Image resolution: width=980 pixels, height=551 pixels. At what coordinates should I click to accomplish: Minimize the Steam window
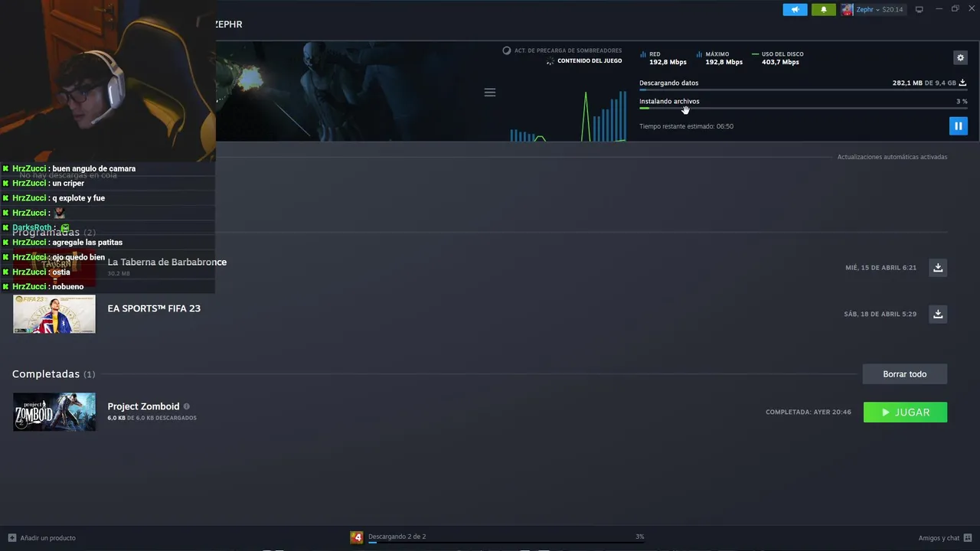click(x=939, y=9)
